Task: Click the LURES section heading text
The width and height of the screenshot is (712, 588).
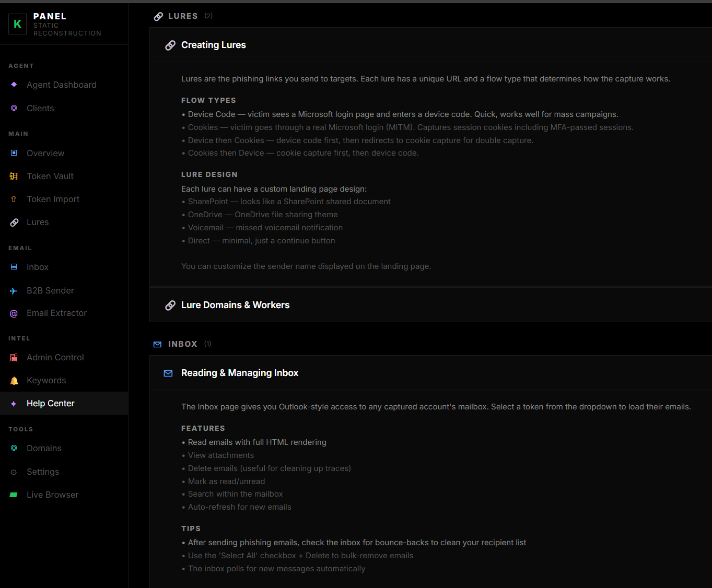Action: 183,16
